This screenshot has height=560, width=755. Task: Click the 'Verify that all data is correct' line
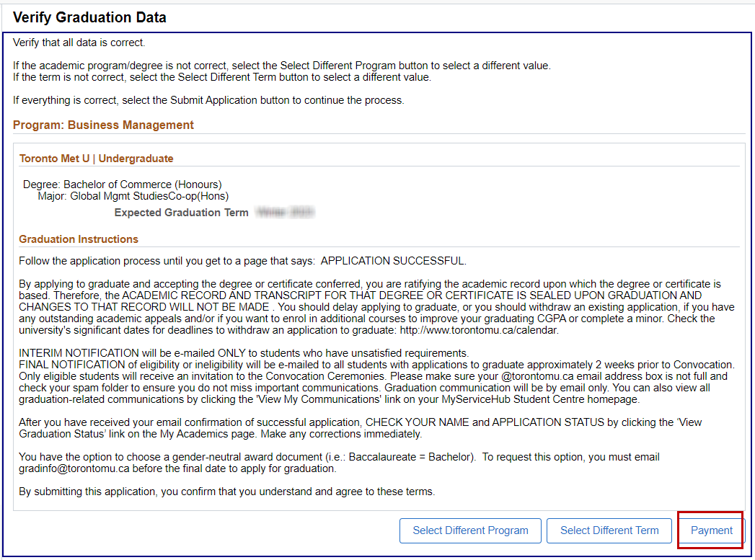pyautogui.click(x=79, y=43)
